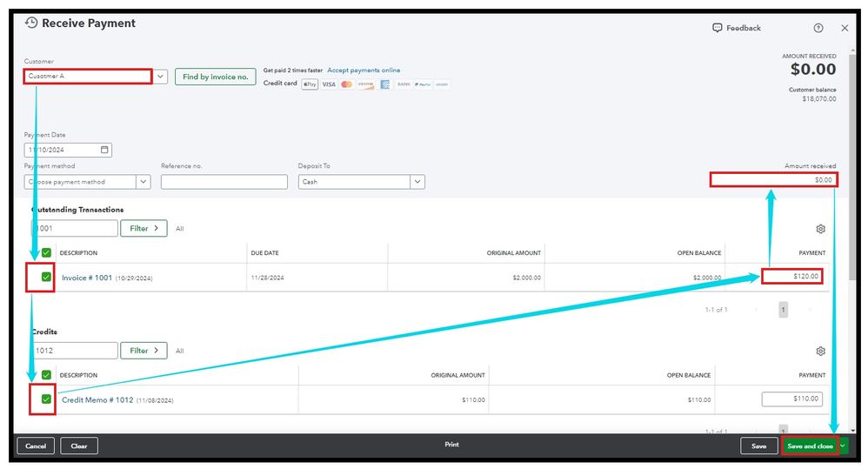The image size is (868, 476).
Task: Click the Reference no. field
Action: click(x=224, y=182)
